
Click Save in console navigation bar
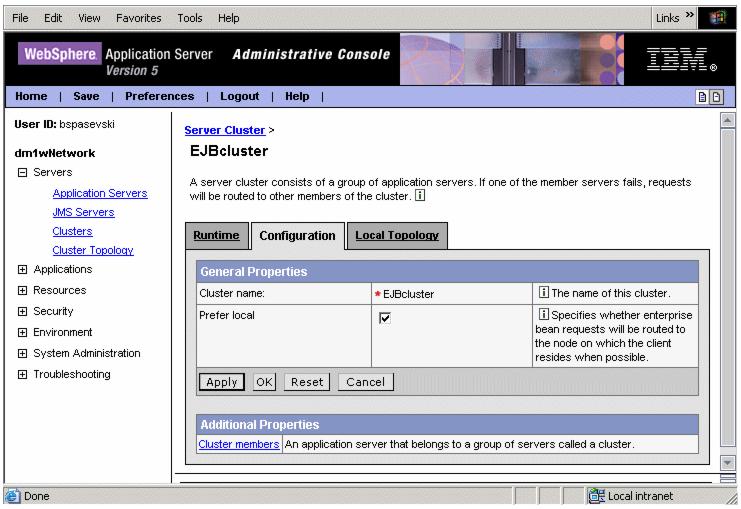[x=86, y=96]
